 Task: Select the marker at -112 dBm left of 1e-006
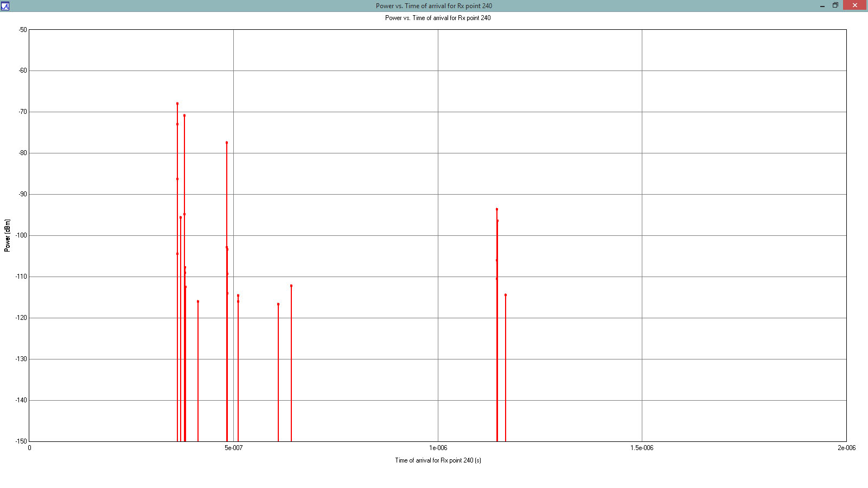291,286
